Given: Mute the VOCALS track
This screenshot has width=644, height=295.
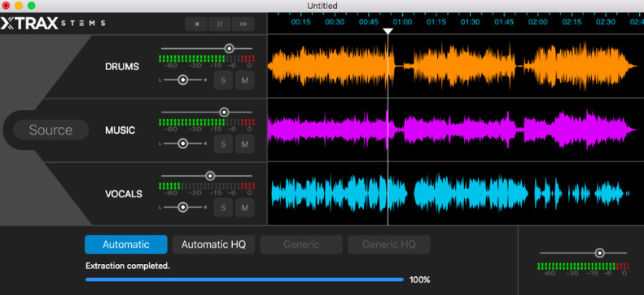Looking at the screenshot, I should tap(245, 208).
